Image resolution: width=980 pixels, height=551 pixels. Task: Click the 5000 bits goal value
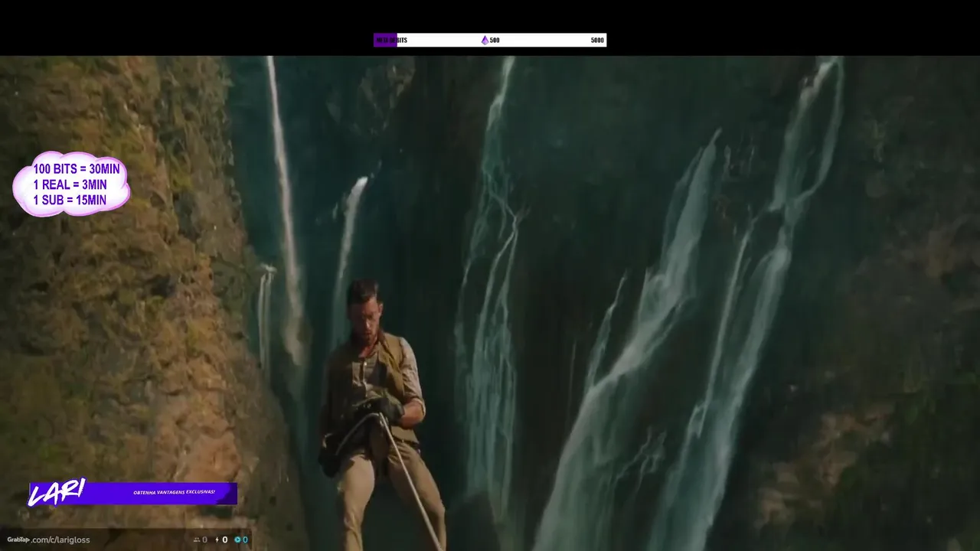(597, 40)
